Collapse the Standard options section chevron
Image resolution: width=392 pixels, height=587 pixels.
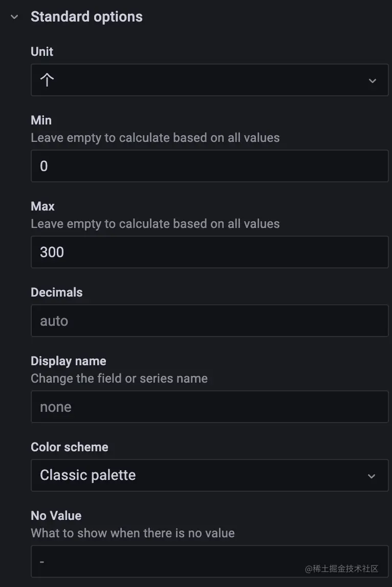pyautogui.click(x=14, y=17)
